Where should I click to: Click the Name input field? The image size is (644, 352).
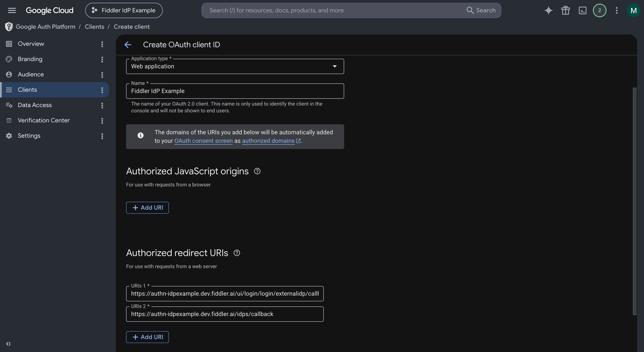click(x=235, y=91)
